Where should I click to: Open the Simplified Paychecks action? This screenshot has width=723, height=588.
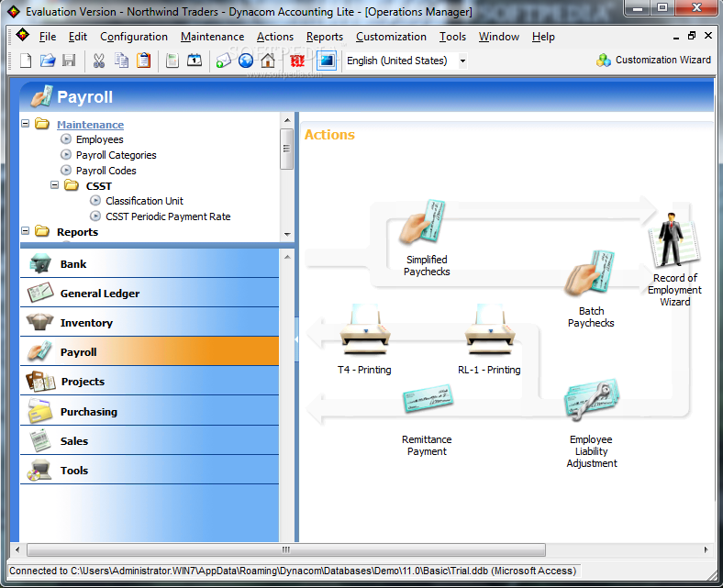click(x=426, y=238)
